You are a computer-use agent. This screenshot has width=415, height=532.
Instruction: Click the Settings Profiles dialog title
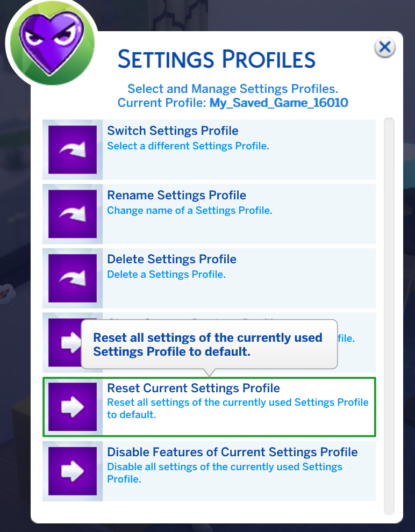click(x=217, y=59)
